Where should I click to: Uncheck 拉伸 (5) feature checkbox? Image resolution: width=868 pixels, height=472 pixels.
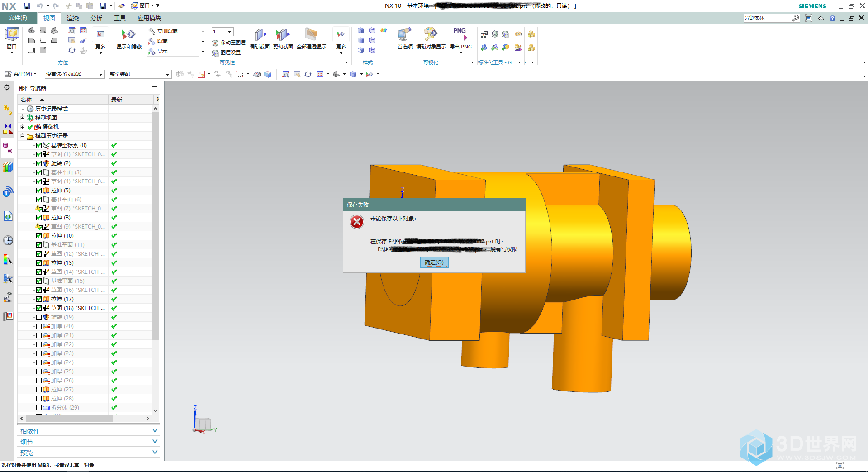click(39, 191)
